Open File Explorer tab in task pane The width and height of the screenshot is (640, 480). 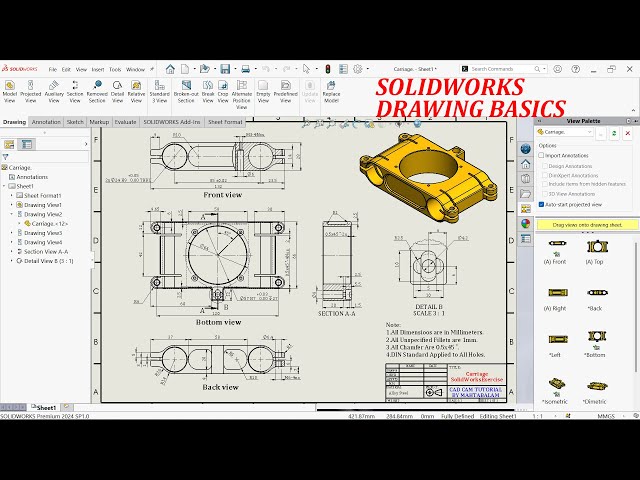click(526, 193)
